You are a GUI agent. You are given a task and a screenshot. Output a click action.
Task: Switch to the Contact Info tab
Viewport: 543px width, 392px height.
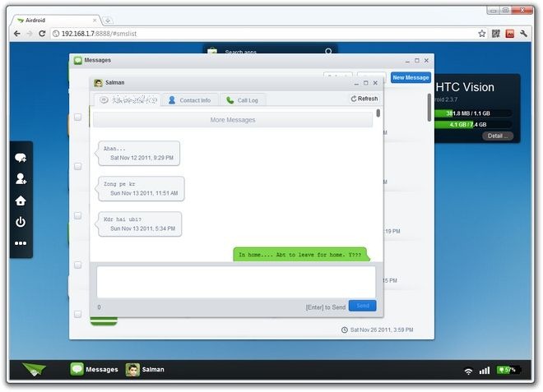click(x=190, y=100)
